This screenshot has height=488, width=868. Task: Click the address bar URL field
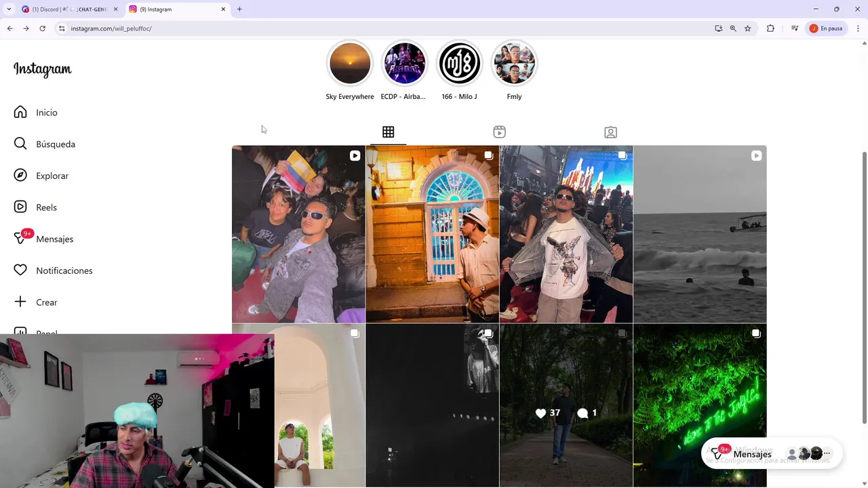pyautogui.click(x=387, y=28)
